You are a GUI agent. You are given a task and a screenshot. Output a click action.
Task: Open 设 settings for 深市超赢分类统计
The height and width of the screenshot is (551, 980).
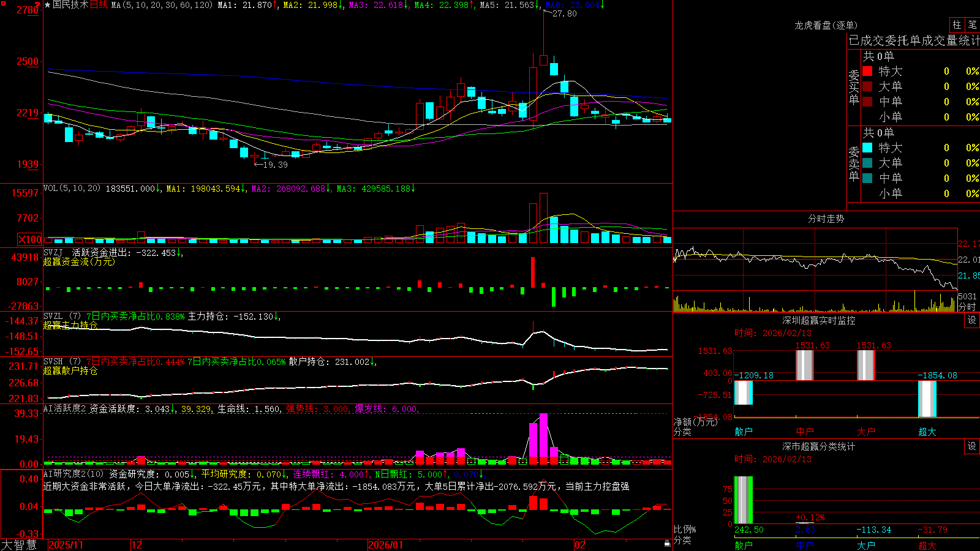click(x=972, y=446)
